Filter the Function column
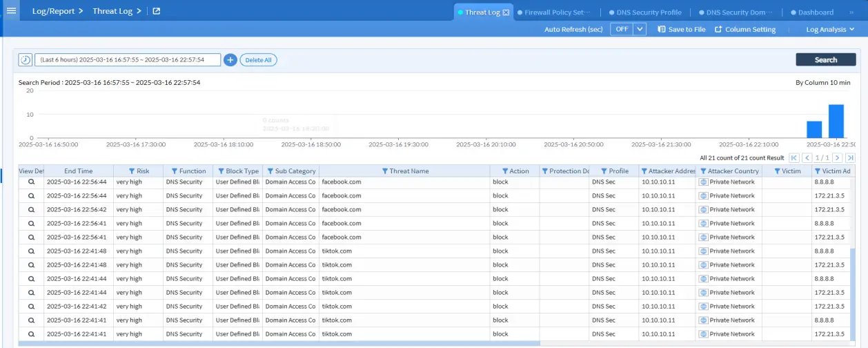The width and height of the screenshot is (868, 348). point(175,171)
